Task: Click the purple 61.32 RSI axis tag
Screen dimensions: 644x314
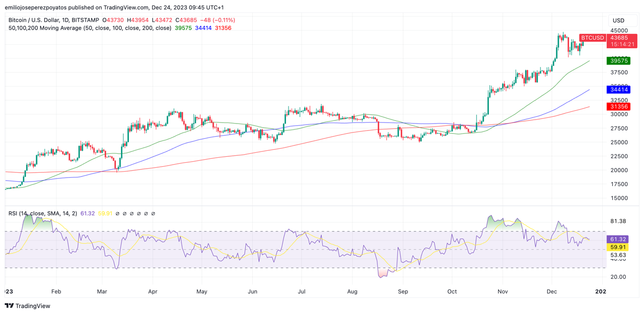Action: [x=618, y=239]
